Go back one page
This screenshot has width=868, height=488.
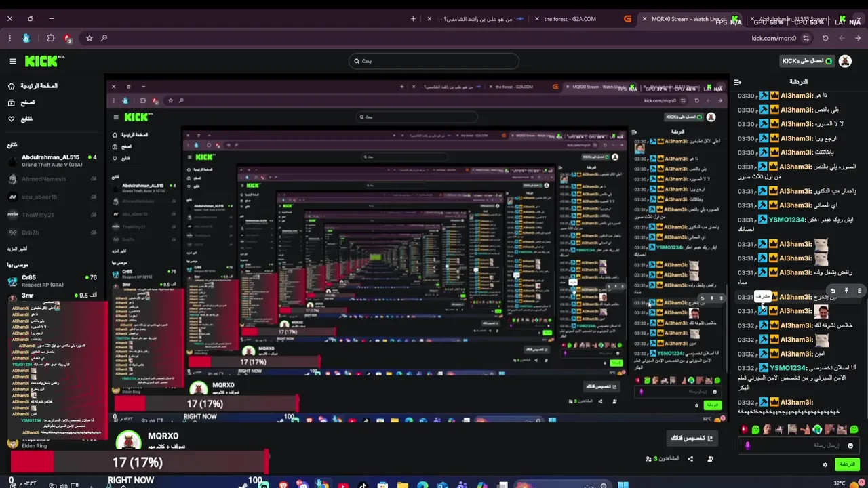(858, 38)
